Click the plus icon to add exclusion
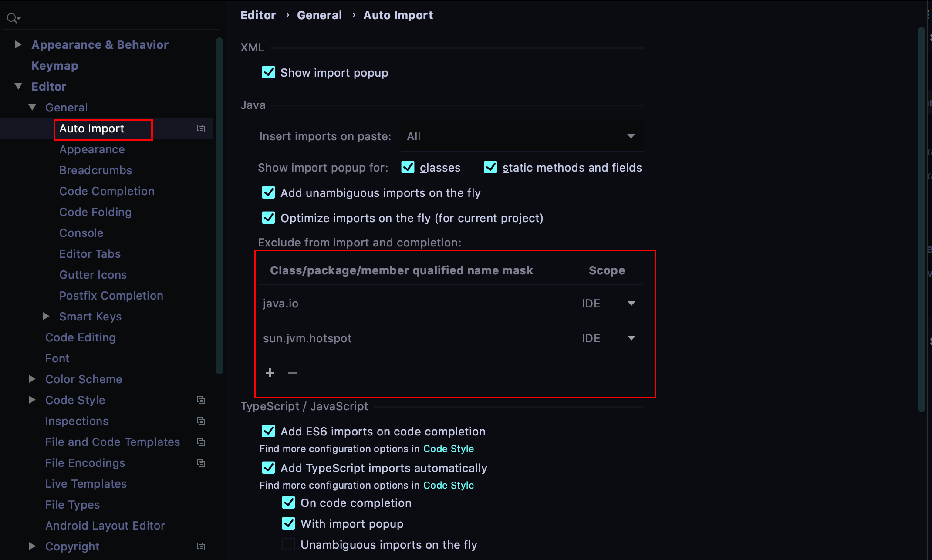 (x=270, y=373)
